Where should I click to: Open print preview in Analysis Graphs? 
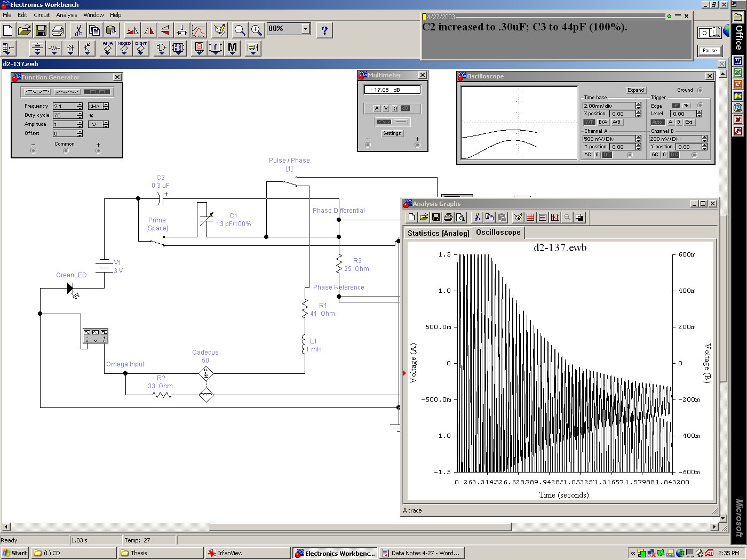[460, 217]
